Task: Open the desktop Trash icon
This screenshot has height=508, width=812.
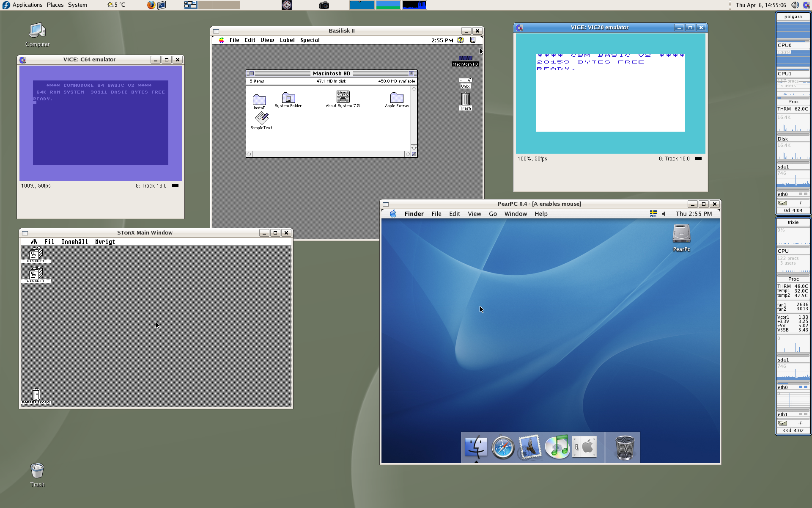Action: coord(37,471)
